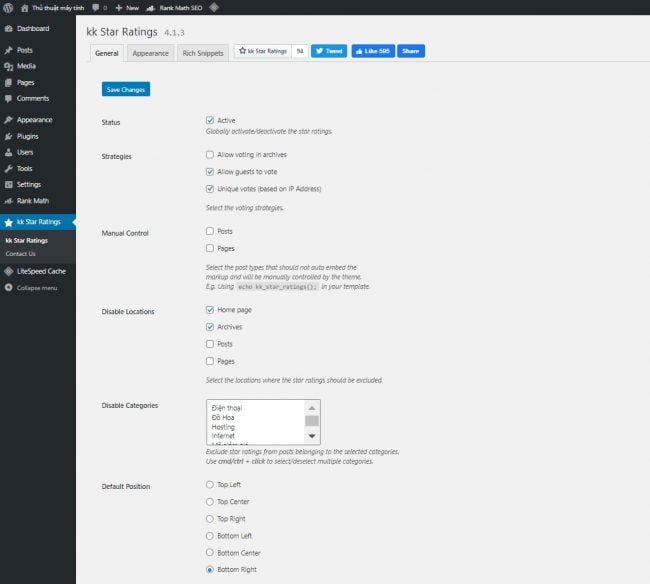Open the comments bubble icon in admin bar

click(96, 7)
